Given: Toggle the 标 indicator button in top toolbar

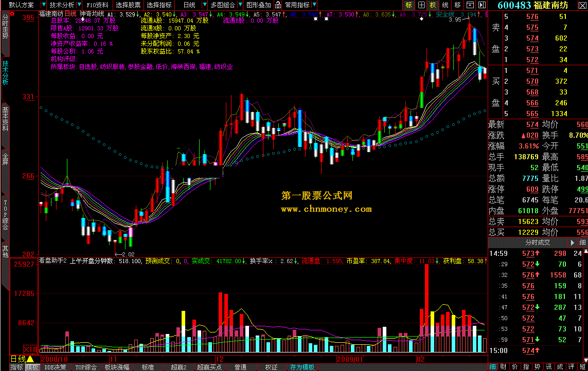Looking at the screenshot, I should coord(409,5).
